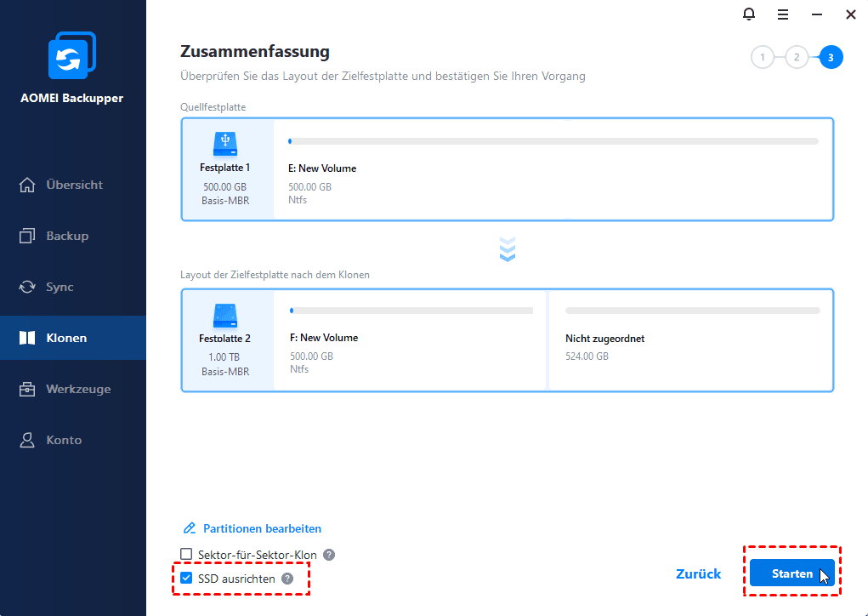The height and width of the screenshot is (616, 868).
Task: Click the Backup icon in sidebar
Action: pos(27,236)
